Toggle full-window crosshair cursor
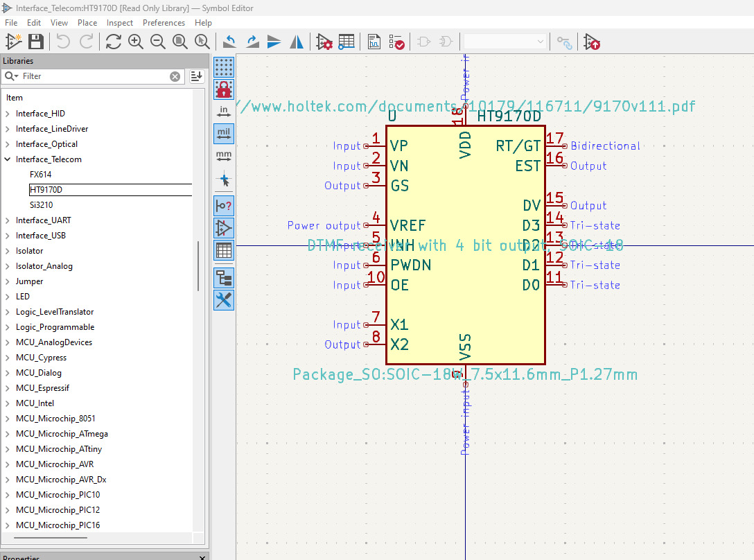 click(x=224, y=179)
